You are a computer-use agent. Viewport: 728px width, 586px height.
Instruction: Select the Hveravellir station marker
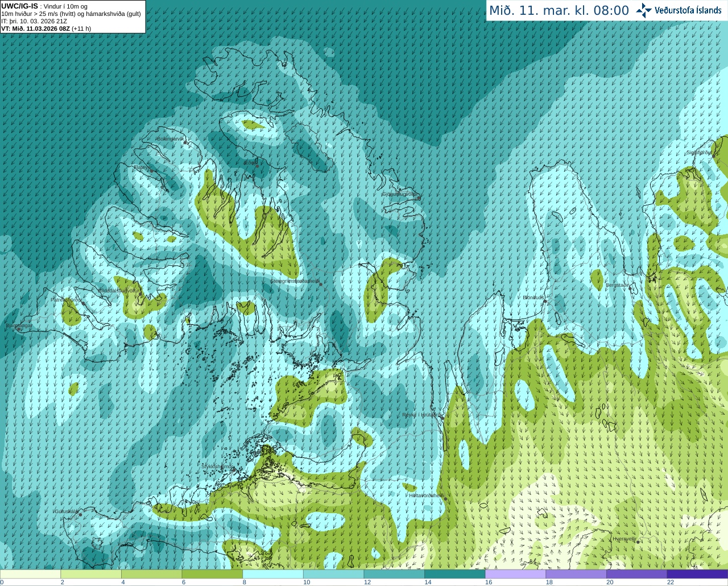[638, 542]
